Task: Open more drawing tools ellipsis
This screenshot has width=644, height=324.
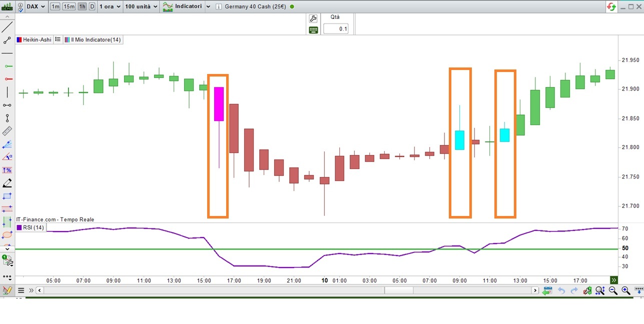Action: click(x=7, y=277)
